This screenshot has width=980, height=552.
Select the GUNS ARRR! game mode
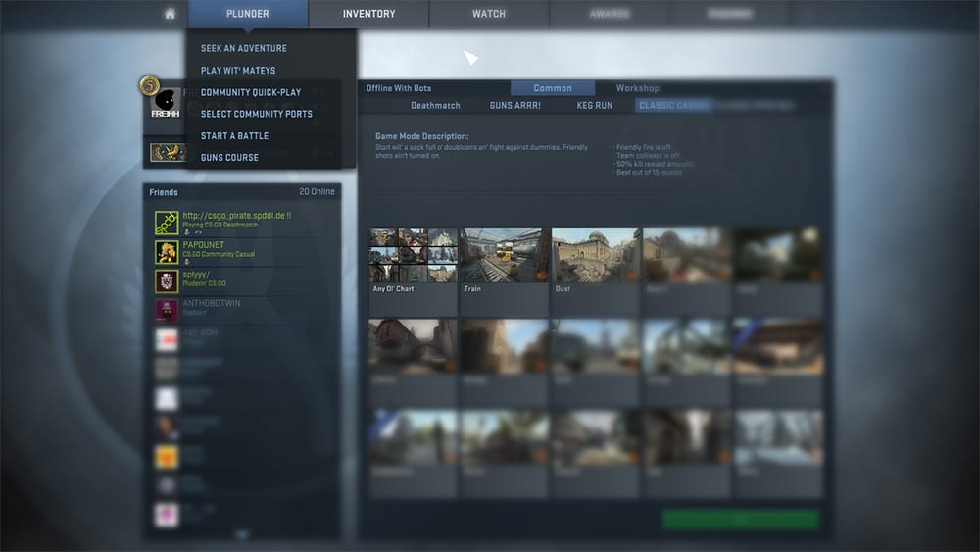click(516, 105)
